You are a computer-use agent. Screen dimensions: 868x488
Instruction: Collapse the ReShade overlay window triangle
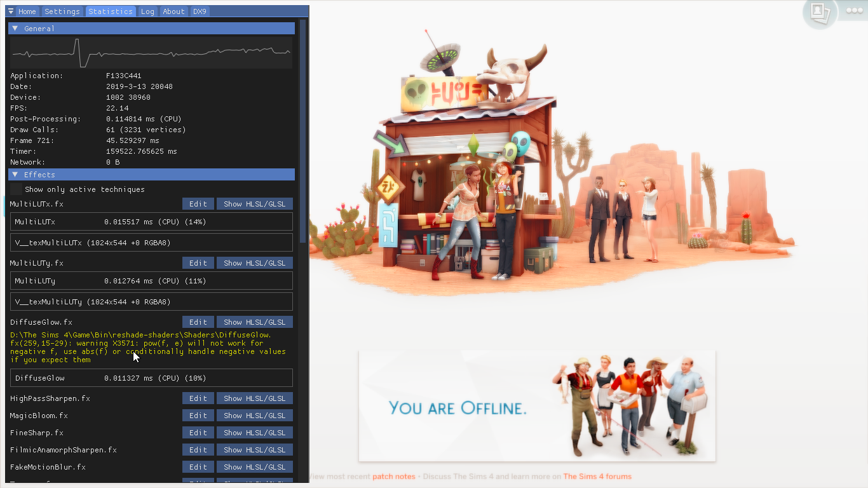coord(10,11)
